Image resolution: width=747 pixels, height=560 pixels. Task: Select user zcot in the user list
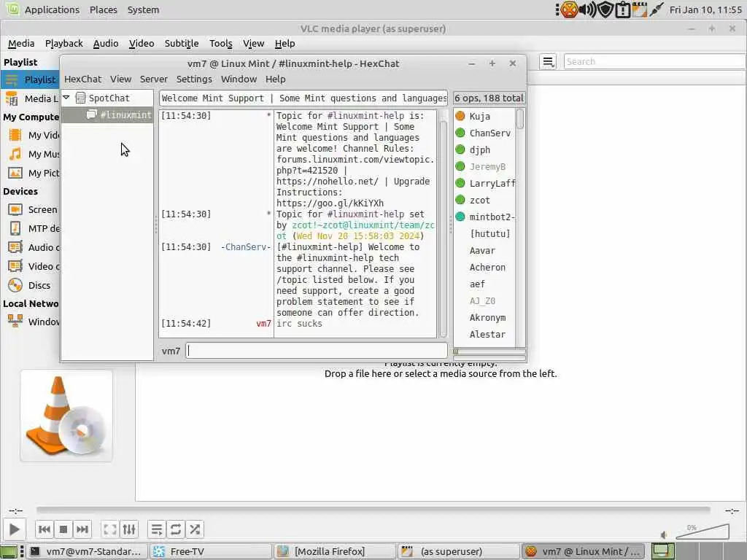click(x=480, y=201)
